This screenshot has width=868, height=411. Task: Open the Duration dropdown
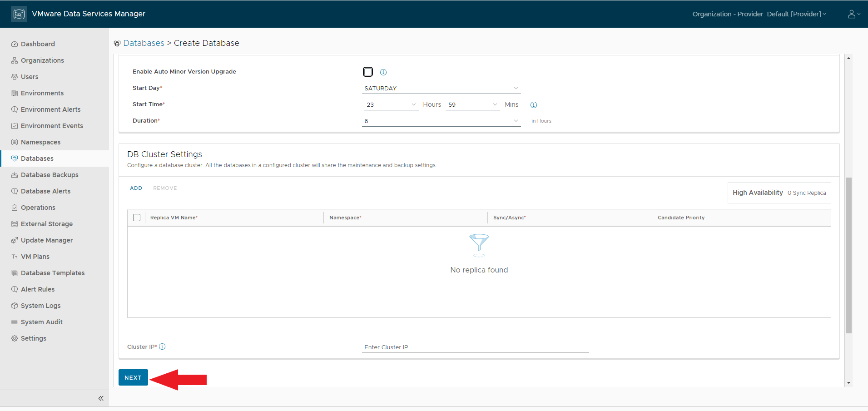pos(441,121)
